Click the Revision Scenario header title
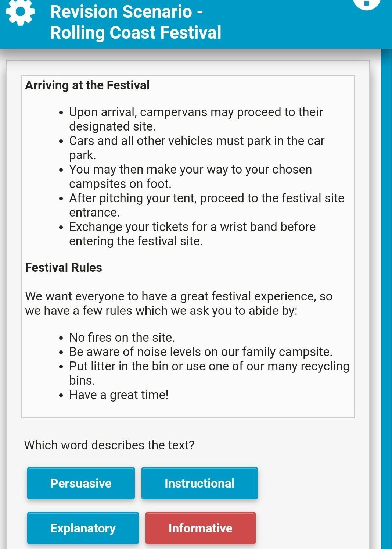Screen dimensions: 392x549 (x=136, y=22)
